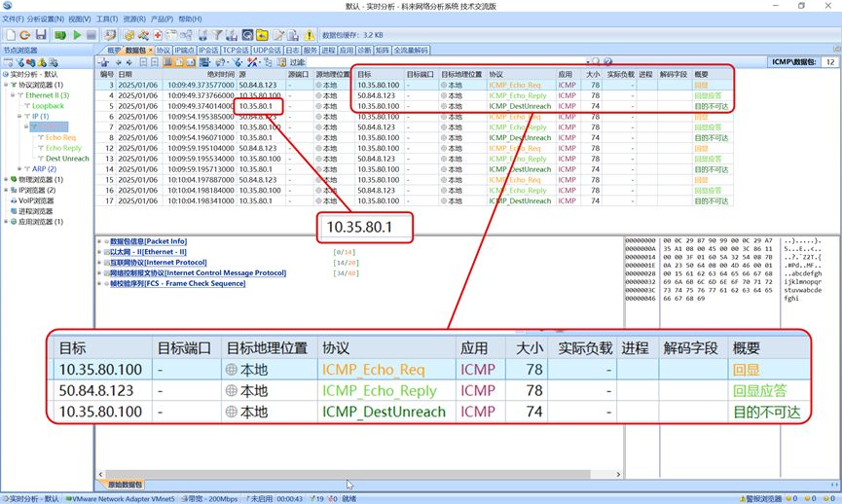Open the filter field dropdown arrow
Viewport: 842px width, 504px height.
click(588, 62)
